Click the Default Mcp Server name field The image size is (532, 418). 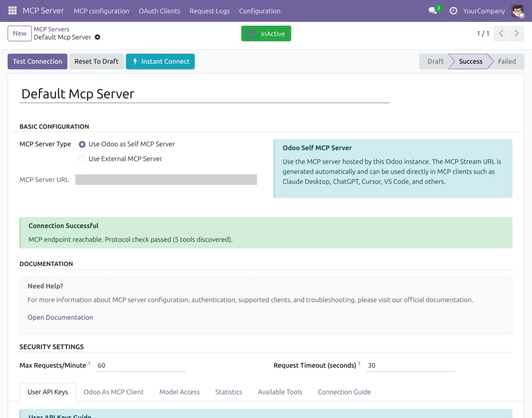[204, 94]
